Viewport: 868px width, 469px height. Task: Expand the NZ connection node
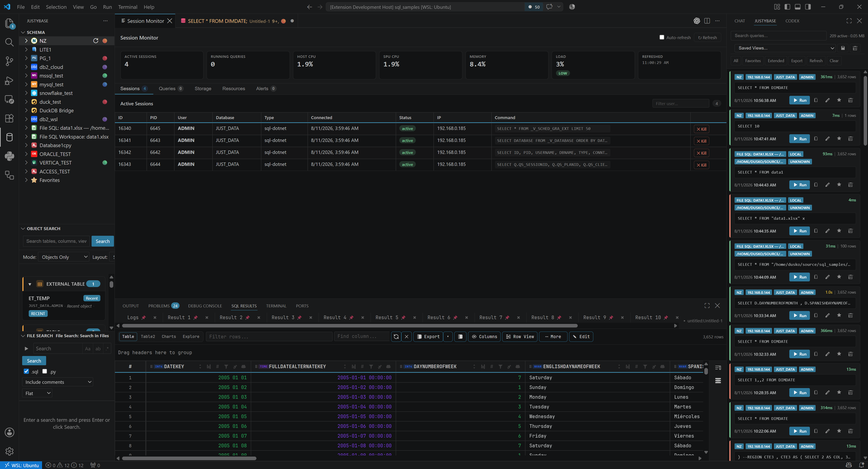click(x=26, y=41)
